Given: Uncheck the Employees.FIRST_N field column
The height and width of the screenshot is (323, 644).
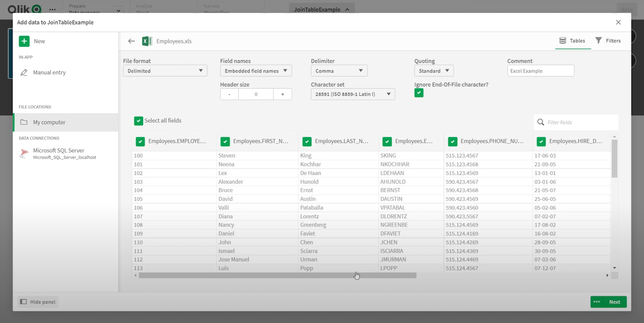Looking at the screenshot, I should (x=225, y=141).
